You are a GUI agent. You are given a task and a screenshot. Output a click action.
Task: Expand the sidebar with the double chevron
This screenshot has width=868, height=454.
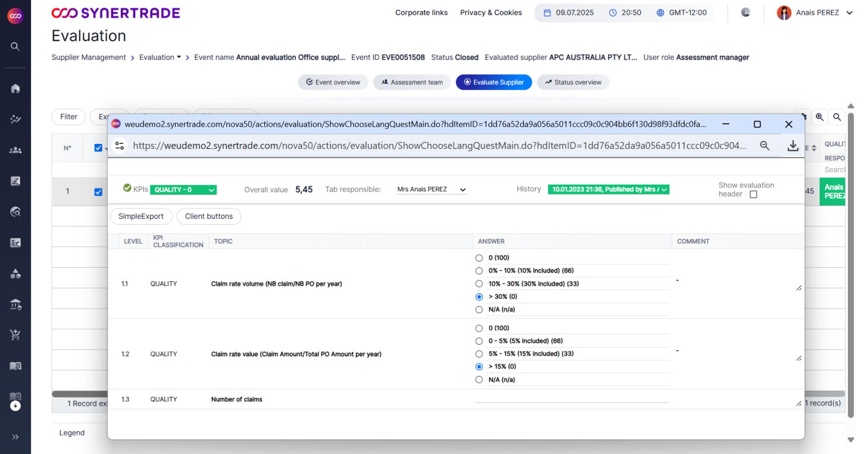coord(15,437)
